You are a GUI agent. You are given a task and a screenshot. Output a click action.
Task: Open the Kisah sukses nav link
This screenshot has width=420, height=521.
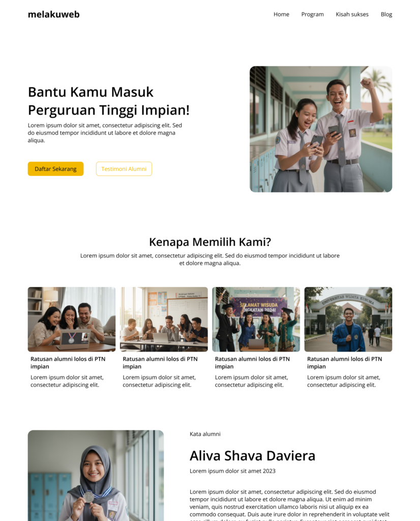tap(352, 14)
